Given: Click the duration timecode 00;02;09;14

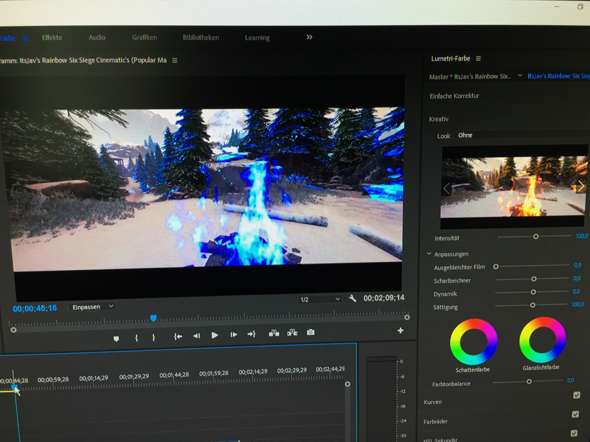Looking at the screenshot, I should [x=384, y=298].
